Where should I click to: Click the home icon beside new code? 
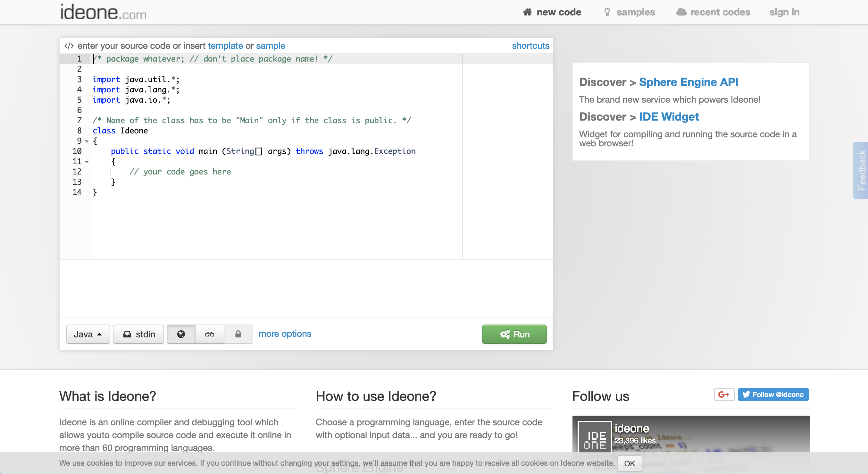[x=527, y=12]
